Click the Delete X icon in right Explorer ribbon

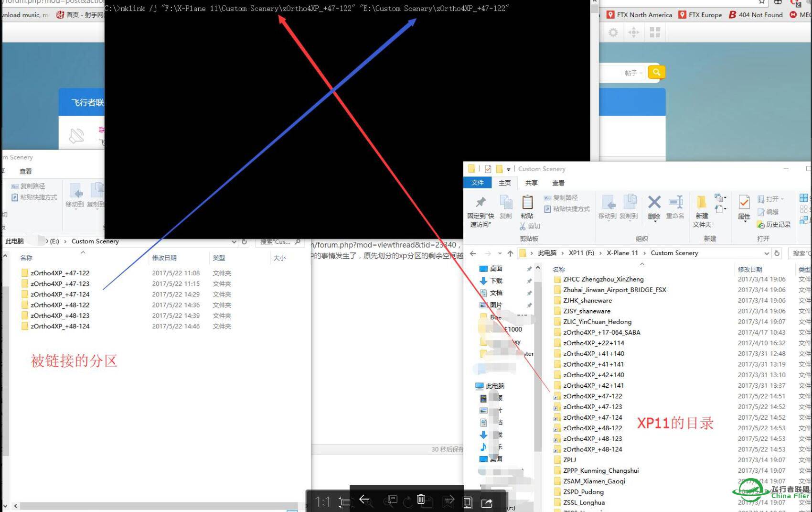(654, 203)
